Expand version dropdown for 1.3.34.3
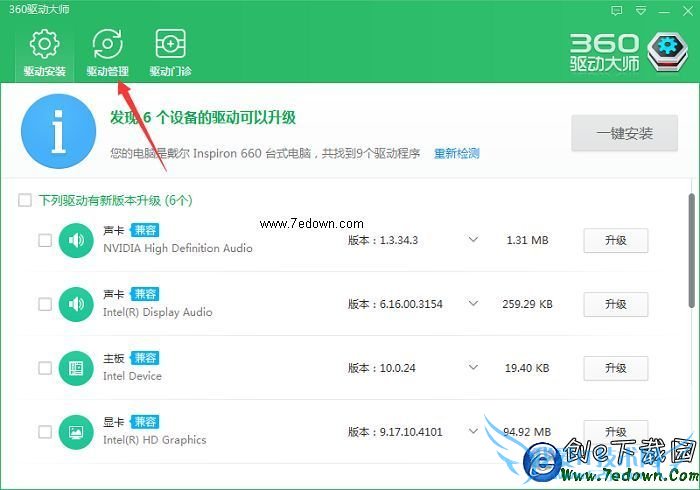 click(x=473, y=240)
